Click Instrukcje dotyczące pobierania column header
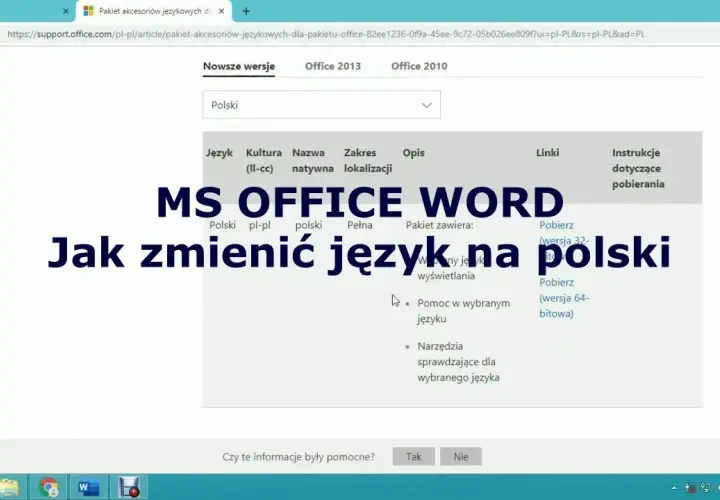The height and width of the screenshot is (500, 720). point(638,168)
